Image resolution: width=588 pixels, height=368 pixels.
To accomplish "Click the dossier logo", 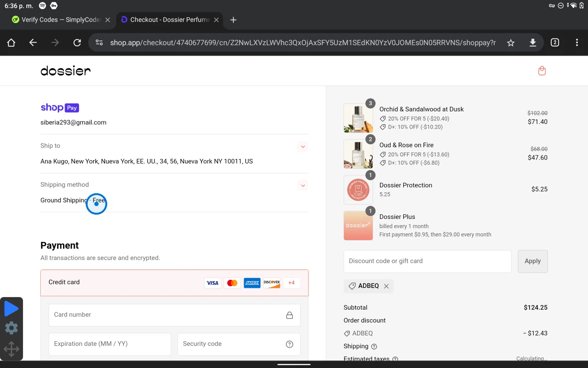I will click(x=65, y=71).
